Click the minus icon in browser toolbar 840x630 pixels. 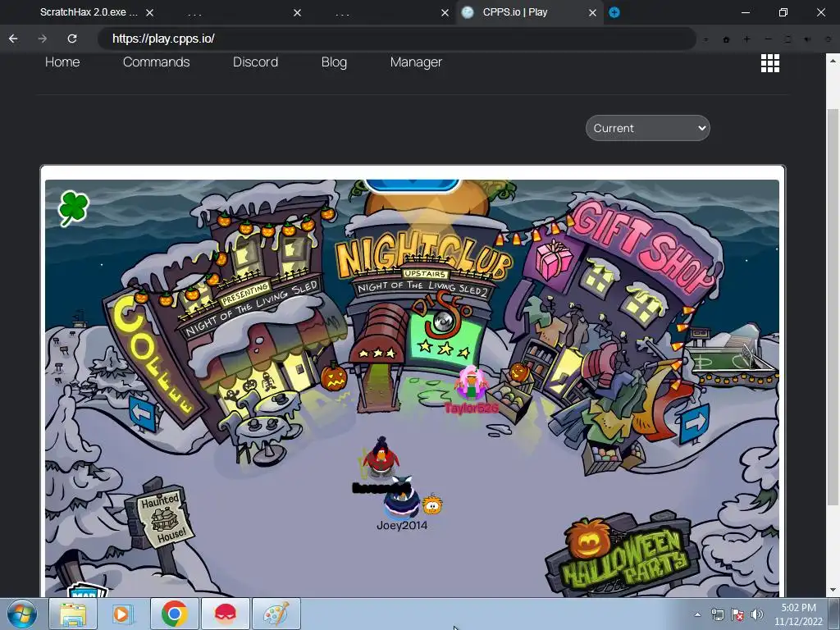pyautogui.click(x=768, y=39)
